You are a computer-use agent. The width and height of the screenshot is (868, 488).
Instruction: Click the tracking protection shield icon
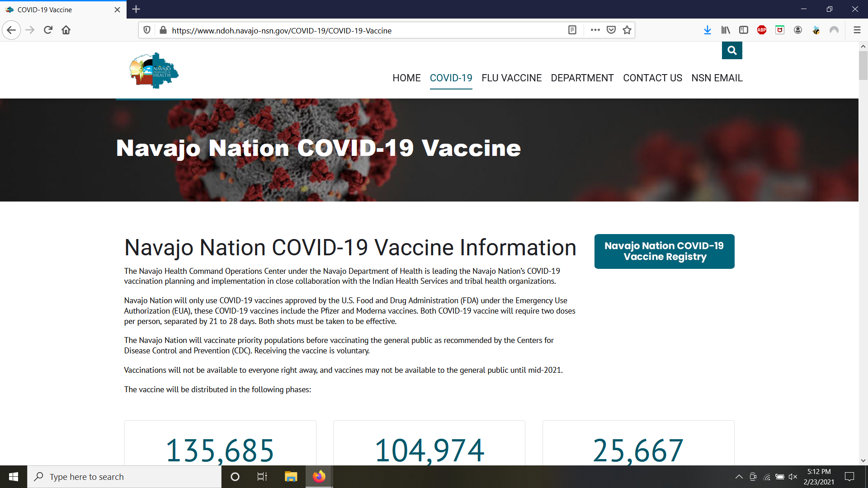point(147,30)
